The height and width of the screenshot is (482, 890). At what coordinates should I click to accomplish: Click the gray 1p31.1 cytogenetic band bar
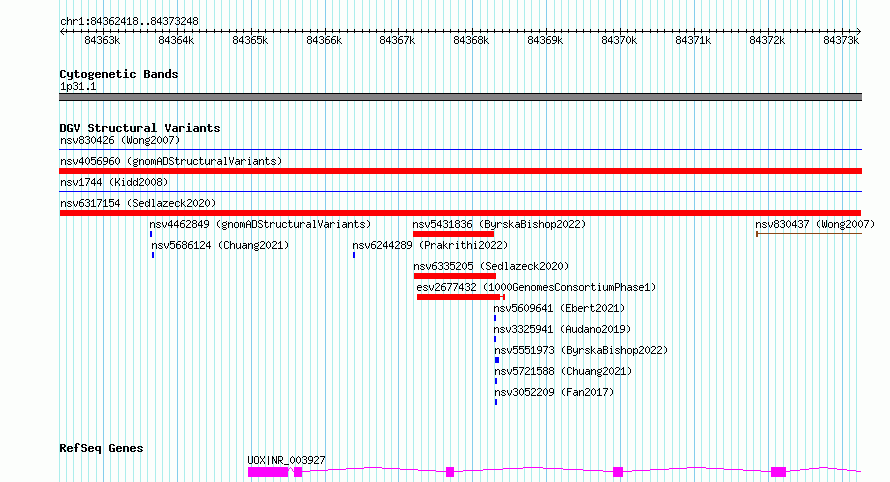[x=460, y=97]
